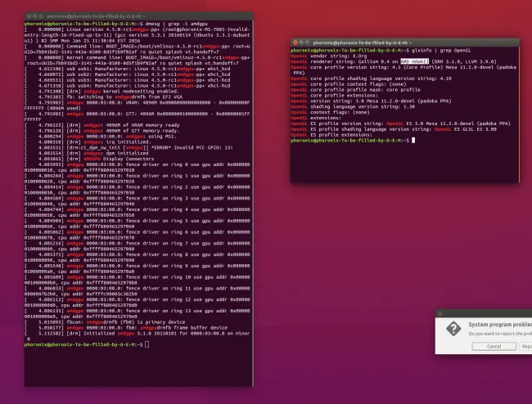The width and height of the screenshot is (532, 404).
Task: Click the "ES profile version string" line
Action: [400, 123]
